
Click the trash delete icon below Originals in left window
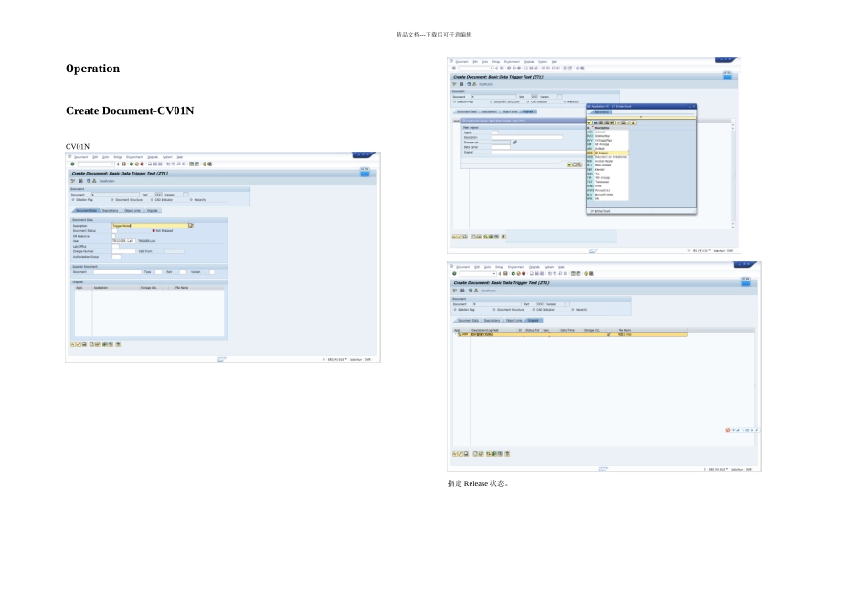coord(118,344)
